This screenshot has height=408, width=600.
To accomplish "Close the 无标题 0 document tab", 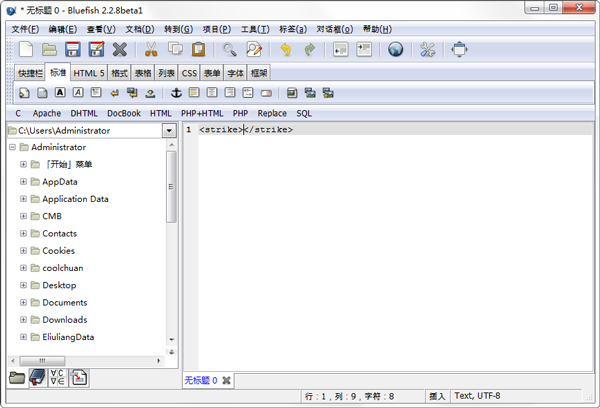I will point(227,380).
